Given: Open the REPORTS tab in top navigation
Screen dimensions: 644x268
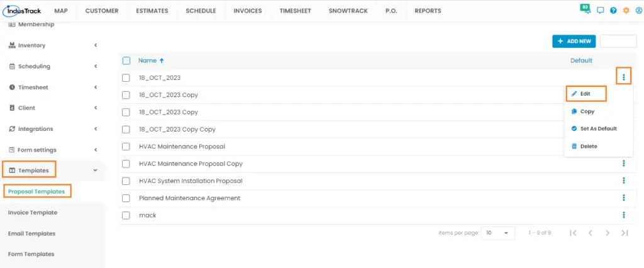Looking at the screenshot, I should 428,11.
